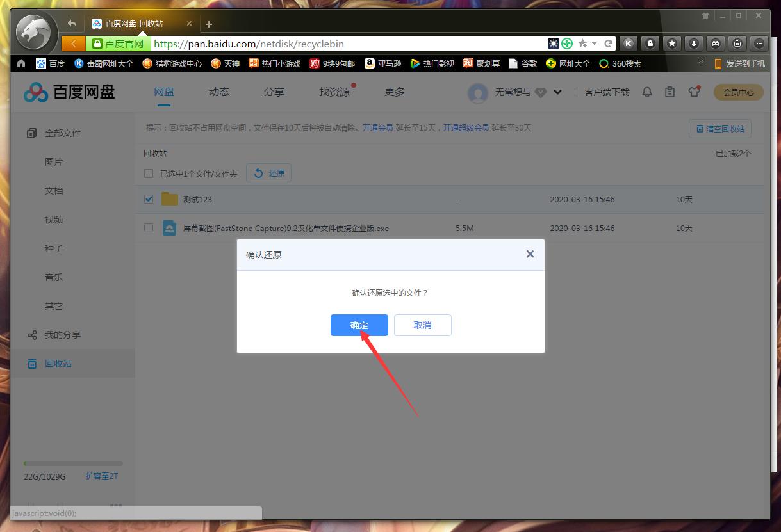Click the security lock icon in browser toolbar
781x532 pixels.
click(650, 44)
